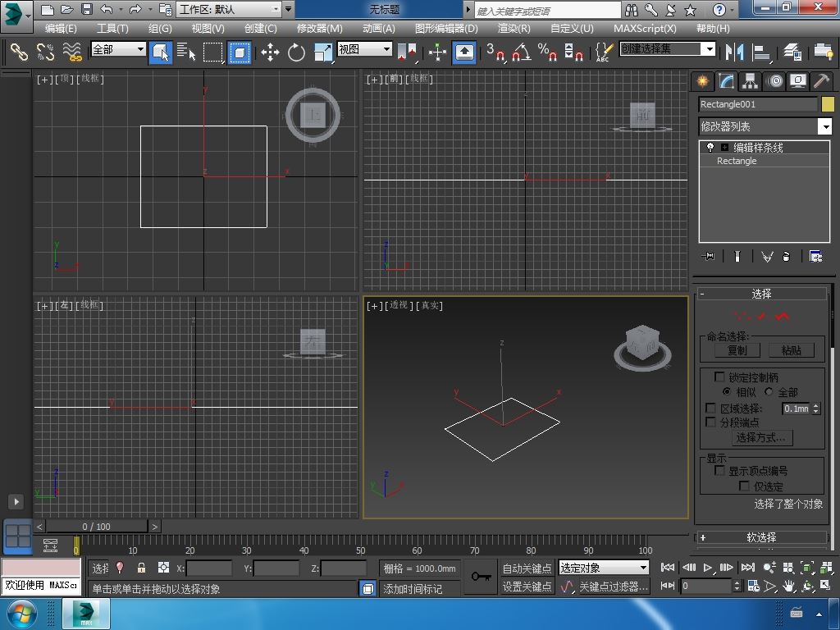Enable the 锁定控制柄 checkbox
This screenshot has width=840, height=630.
tap(719, 377)
